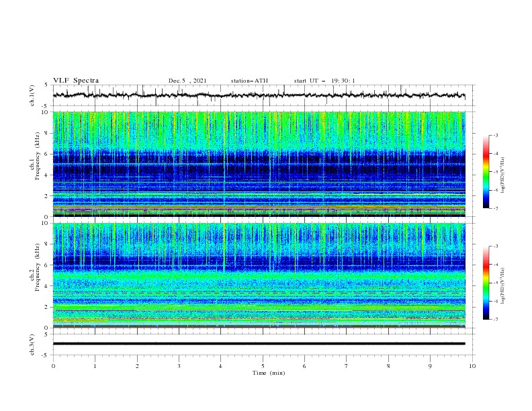Image resolution: width=532 pixels, height=411 pixels.
Task: Select the date text "Dec.5 , 2021"
Action: pos(187,81)
